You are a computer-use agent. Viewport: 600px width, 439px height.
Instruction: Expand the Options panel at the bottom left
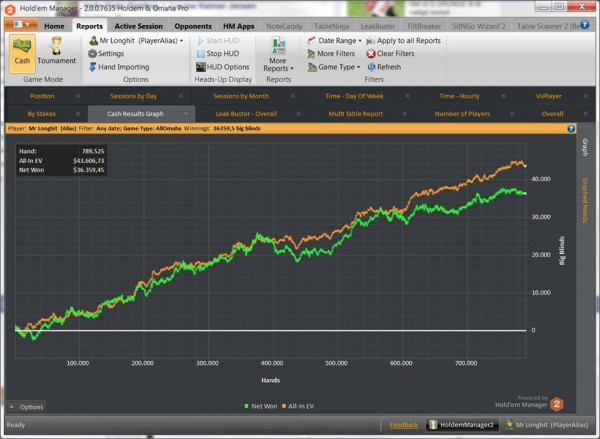click(x=26, y=407)
